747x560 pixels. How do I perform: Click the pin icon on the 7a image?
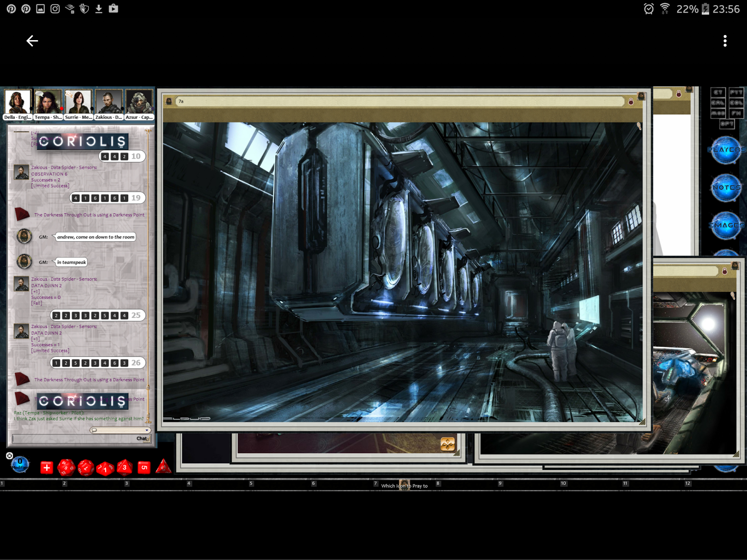[x=639, y=126]
